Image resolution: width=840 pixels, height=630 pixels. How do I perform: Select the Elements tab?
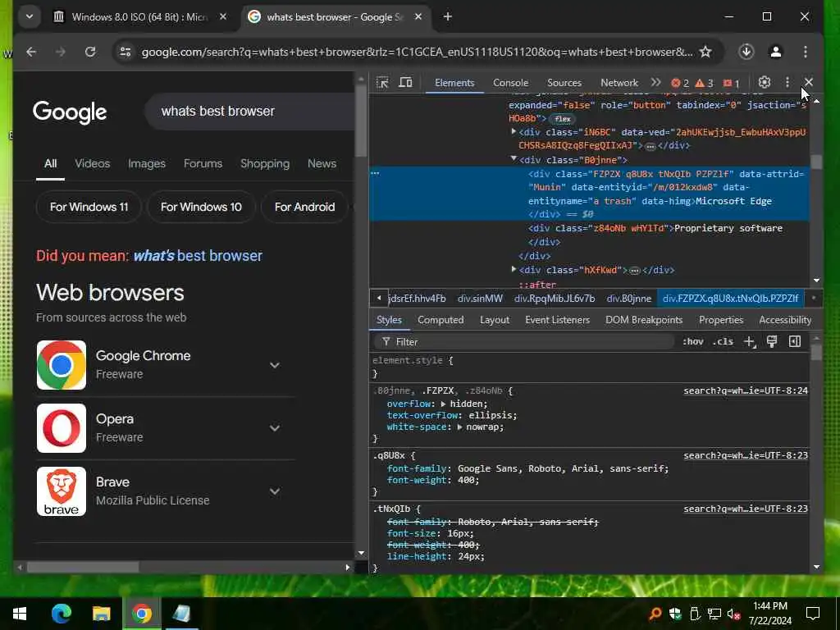(454, 83)
